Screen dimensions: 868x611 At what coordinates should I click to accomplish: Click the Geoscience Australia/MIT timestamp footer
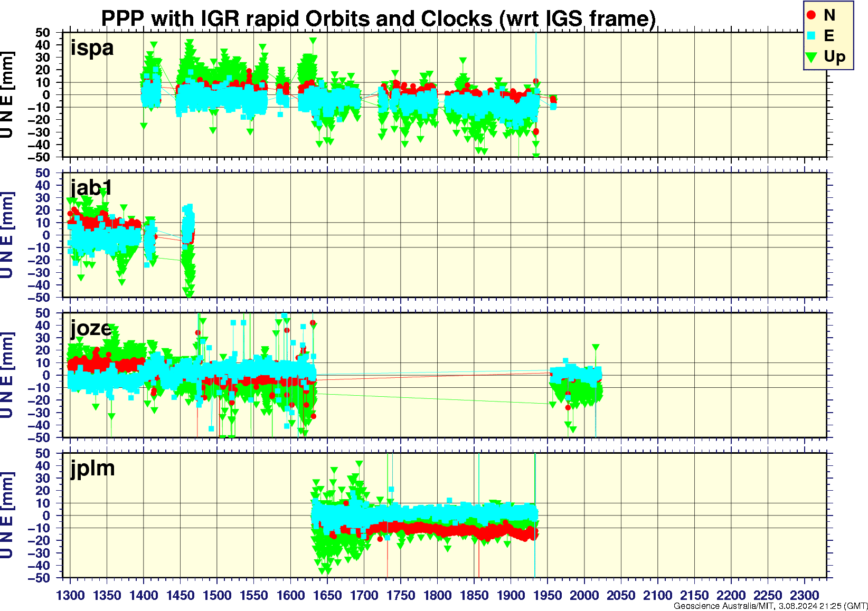(x=770, y=606)
